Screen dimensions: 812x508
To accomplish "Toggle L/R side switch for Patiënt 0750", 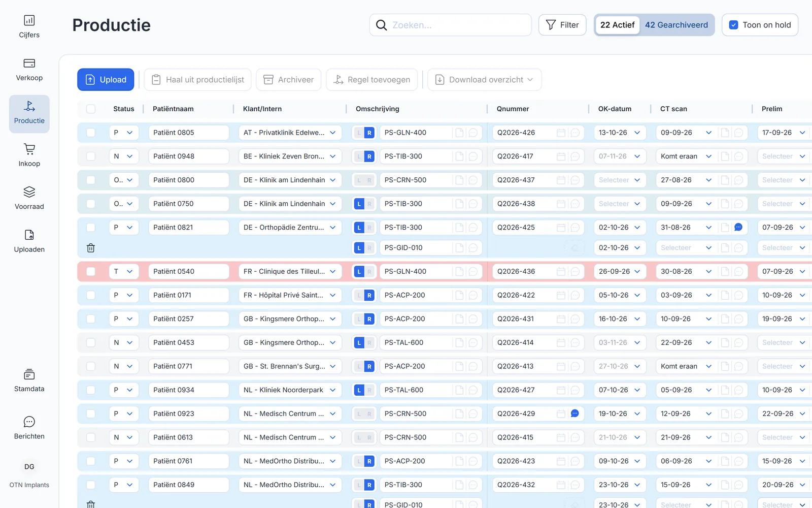I will coord(364,204).
